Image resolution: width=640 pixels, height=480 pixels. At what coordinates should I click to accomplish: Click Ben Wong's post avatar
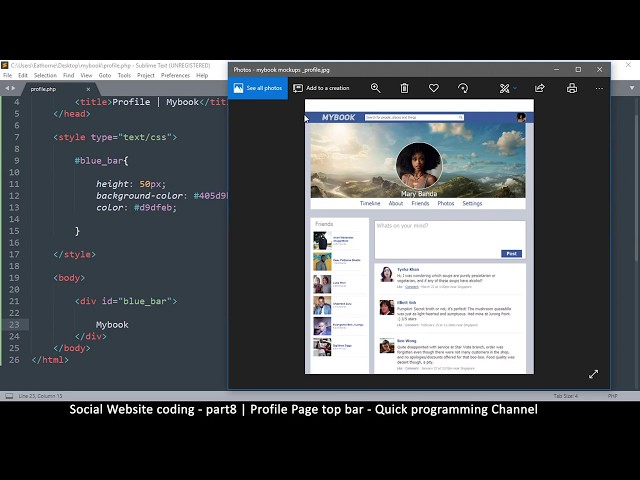(387, 346)
